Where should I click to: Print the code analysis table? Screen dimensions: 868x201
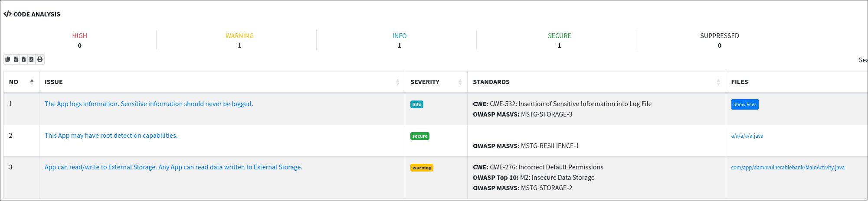tap(40, 59)
